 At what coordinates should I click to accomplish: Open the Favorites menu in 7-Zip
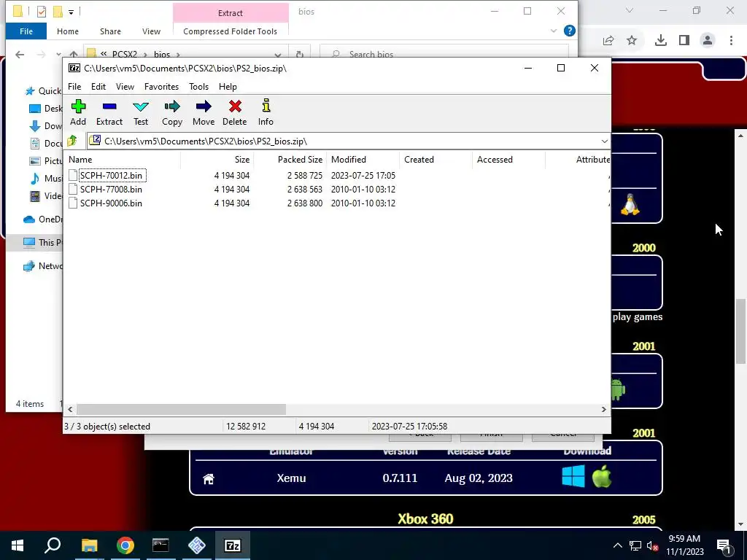[161, 87]
